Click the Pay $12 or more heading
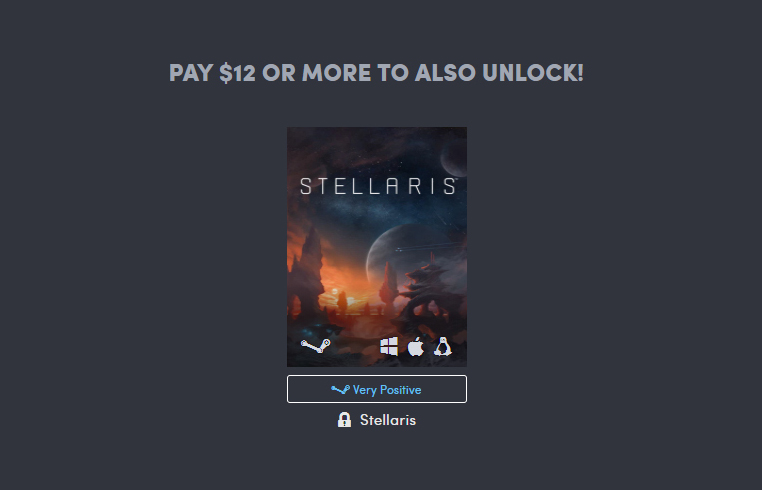The height and width of the screenshot is (490, 762). [376, 73]
